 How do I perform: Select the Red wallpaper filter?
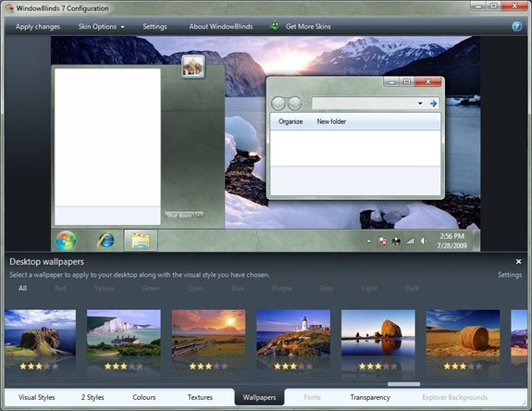60,288
